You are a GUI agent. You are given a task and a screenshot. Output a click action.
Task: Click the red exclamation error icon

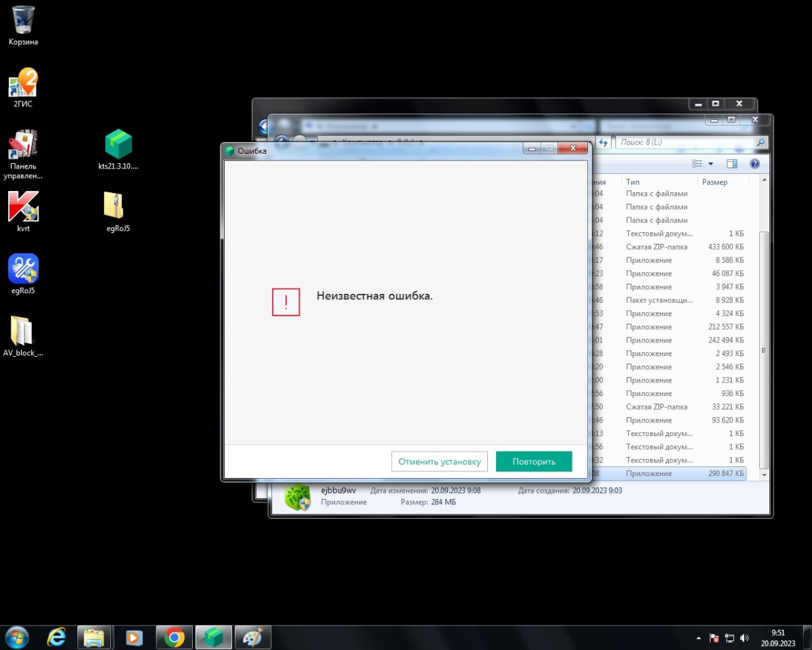click(x=286, y=302)
